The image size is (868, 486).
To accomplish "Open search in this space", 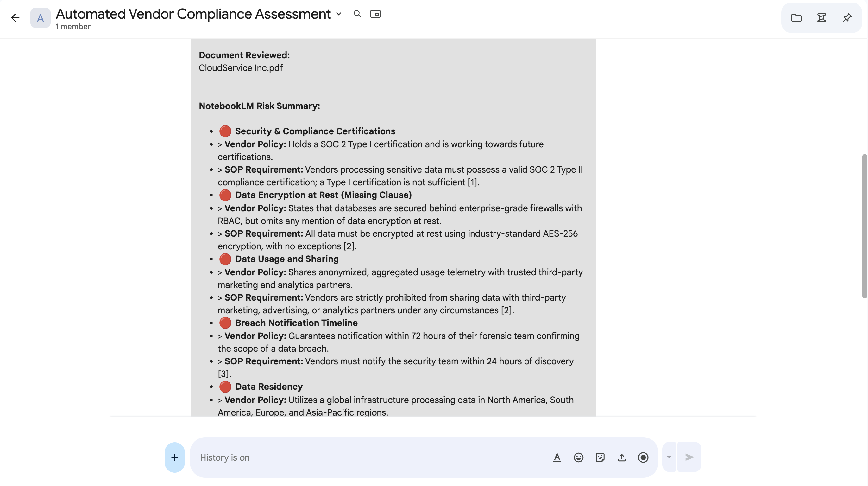I will tap(357, 14).
